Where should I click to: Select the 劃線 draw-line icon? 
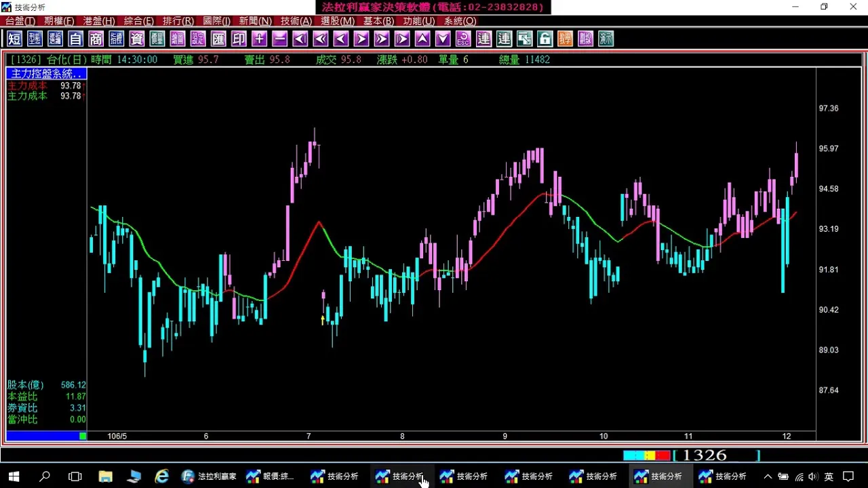click(585, 39)
